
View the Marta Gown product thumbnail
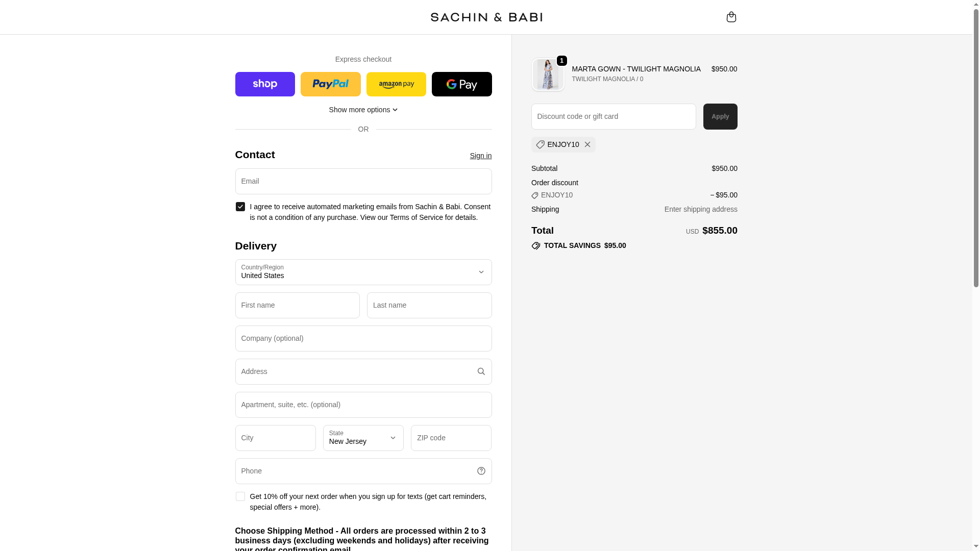tap(548, 74)
